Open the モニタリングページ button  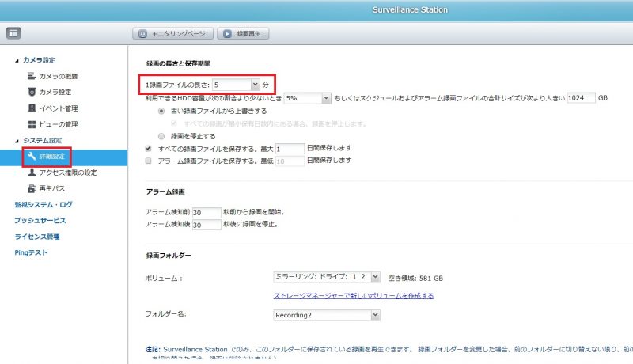click(172, 34)
